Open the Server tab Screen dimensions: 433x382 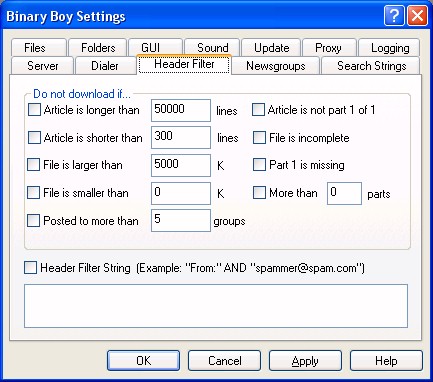click(42, 65)
